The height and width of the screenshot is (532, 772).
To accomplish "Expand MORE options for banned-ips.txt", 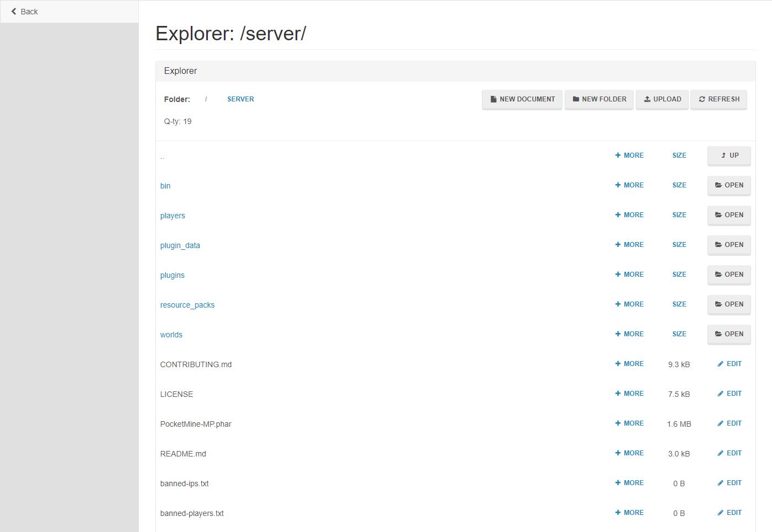I will tap(629, 482).
